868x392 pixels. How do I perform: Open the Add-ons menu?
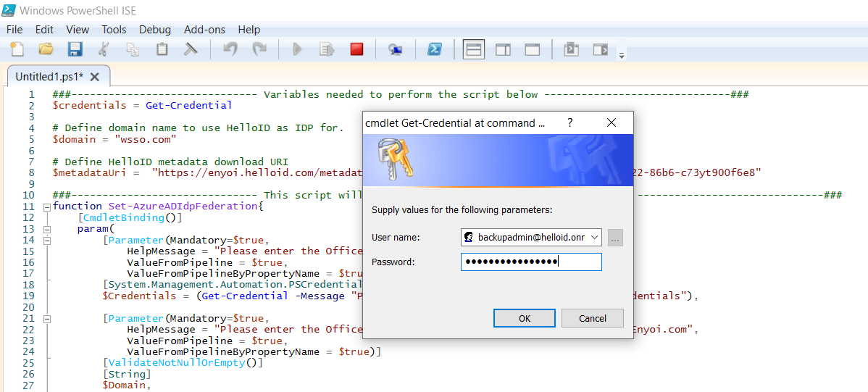tap(205, 29)
